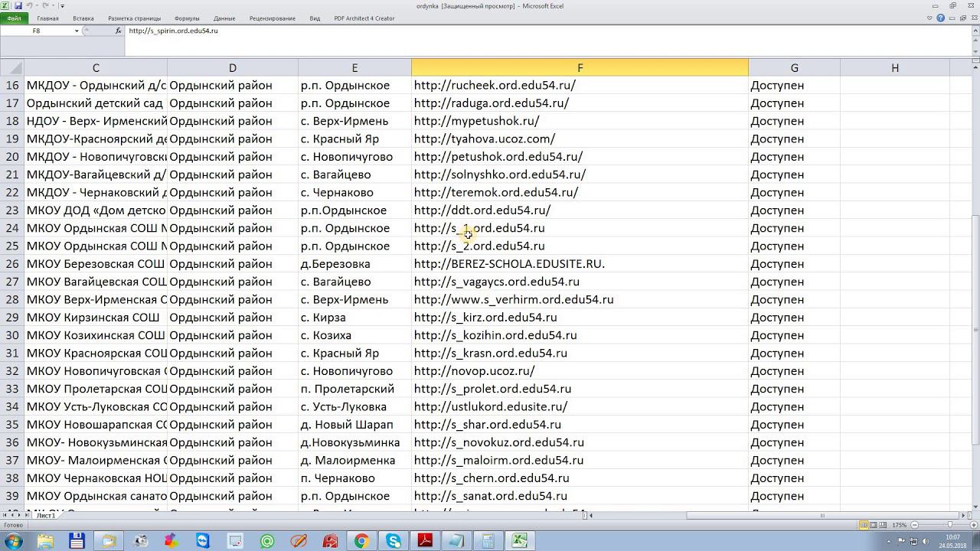The width and height of the screenshot is (980, 551).
Task: Select column C header
Action: coord(96,67)
